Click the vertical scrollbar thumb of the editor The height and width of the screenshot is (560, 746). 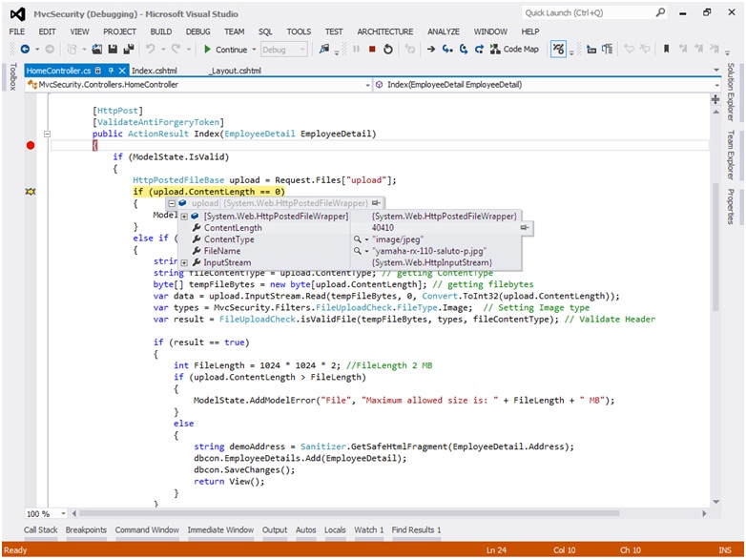(x=715, y=247)
